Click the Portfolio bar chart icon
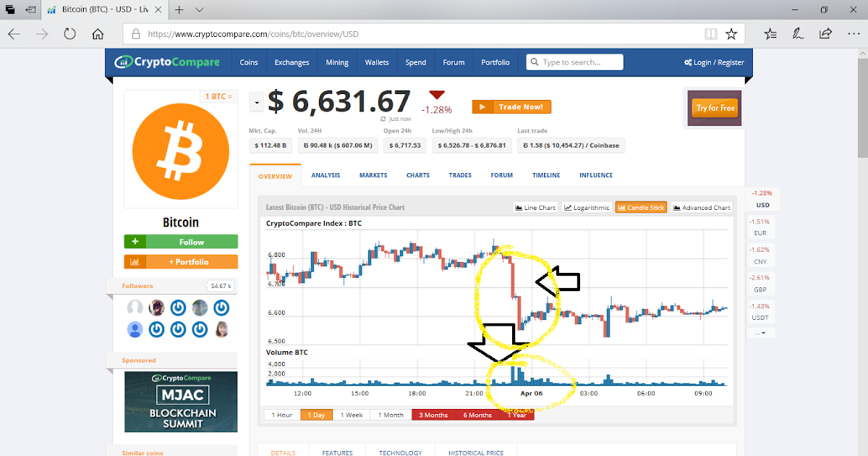 [x=135, y=262]
